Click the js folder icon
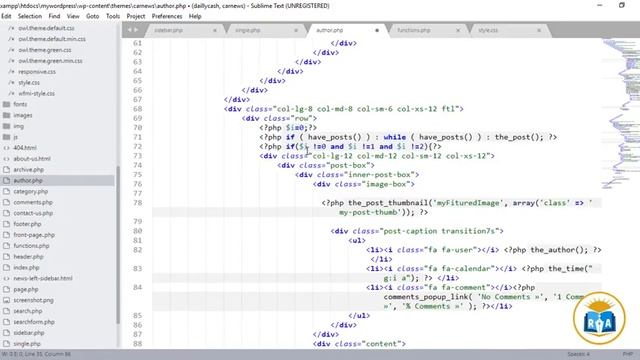The image size is (640, 360). tap(7, 137)
